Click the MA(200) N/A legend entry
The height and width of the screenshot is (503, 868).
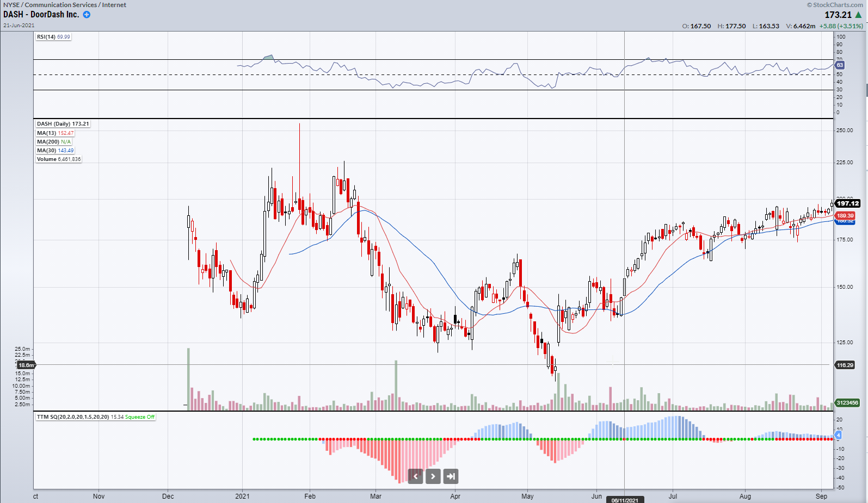(54, 142)
